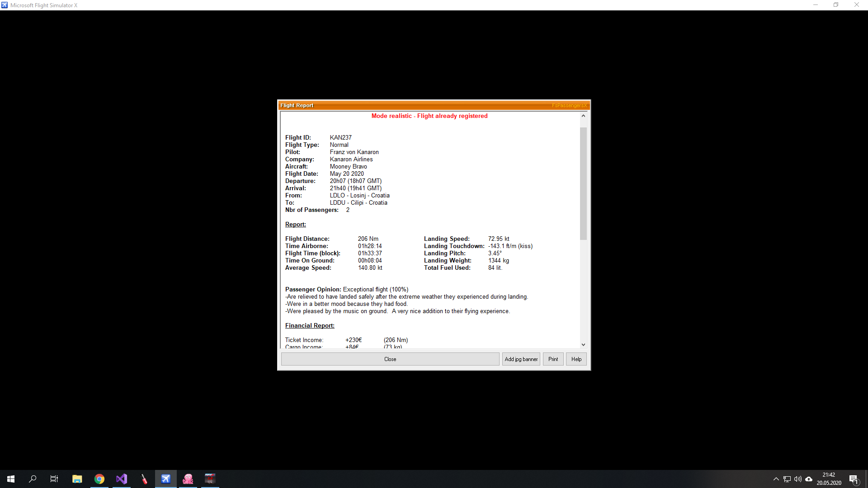Screen dimensions: 868x488
Task: Open File Explorer from the taskbar
Action: coord(77,479)
